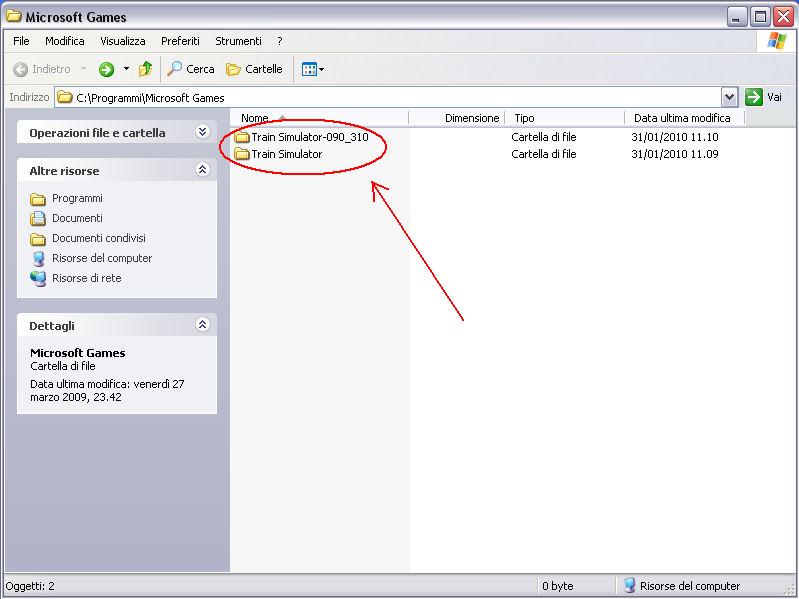This screenshot has height=599, width=799.
Task: Click the Vai go button
Action: tap(763, 97)
